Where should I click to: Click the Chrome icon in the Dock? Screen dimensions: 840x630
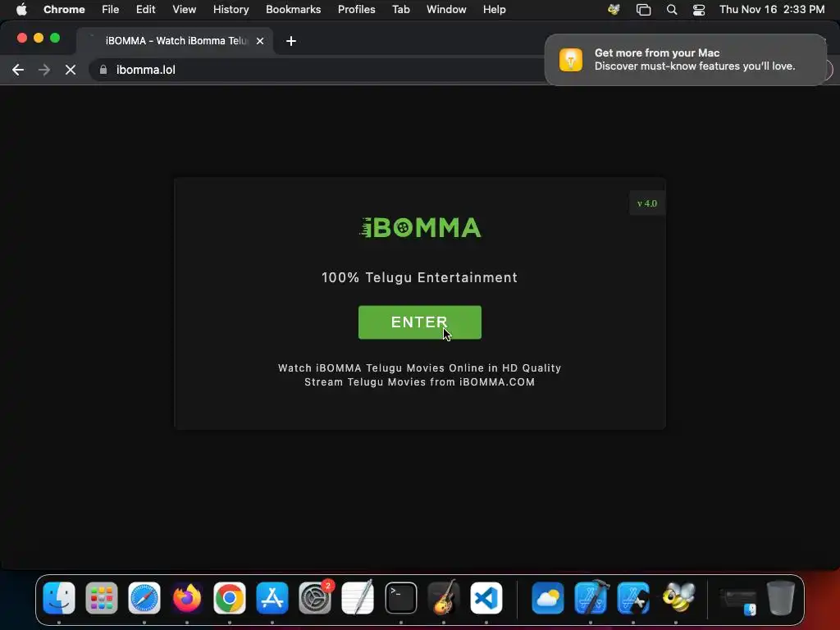(x=230, y=598)
